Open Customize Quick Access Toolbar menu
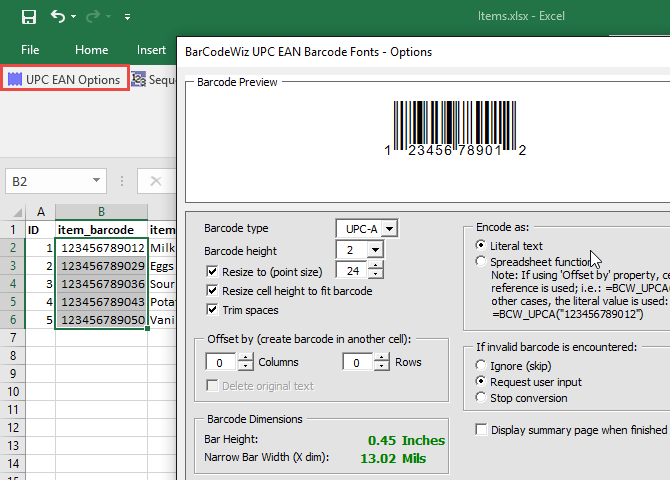This screenshot has width=670, height=480. pos(127,17)
